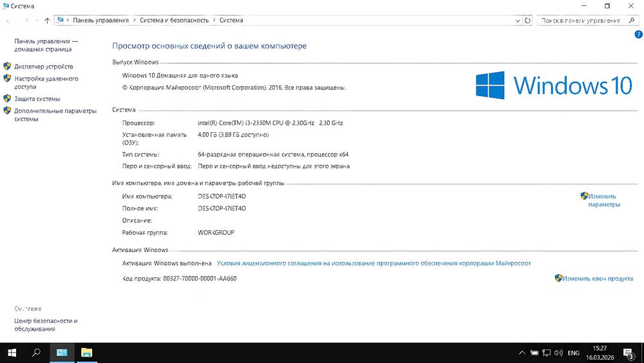Open Защита системы link
Viewport: 644px width, 363px height.
[37, 99]
